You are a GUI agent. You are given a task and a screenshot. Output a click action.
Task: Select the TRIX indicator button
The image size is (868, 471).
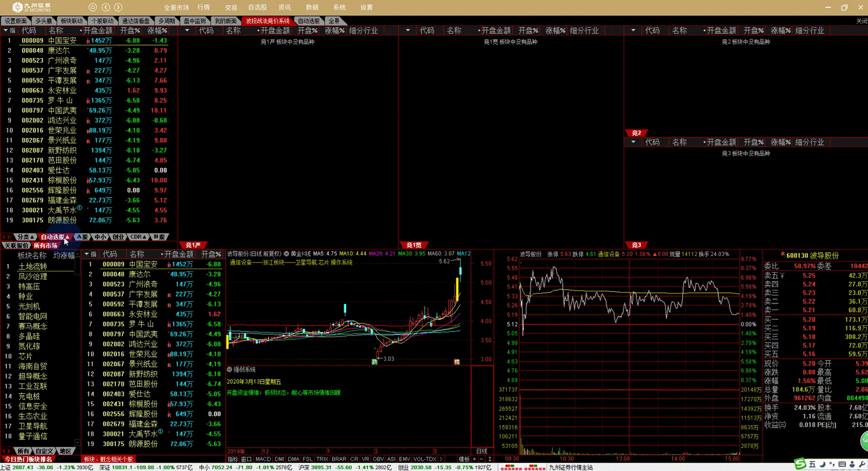pyautogui.click(x=322, y=459)
